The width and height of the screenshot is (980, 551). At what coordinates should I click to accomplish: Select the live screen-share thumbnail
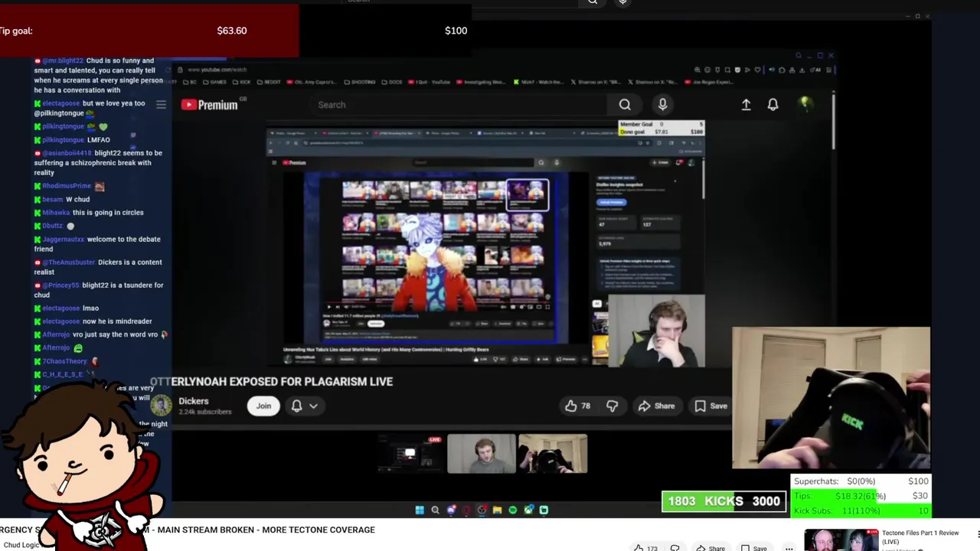pos(410,454)
